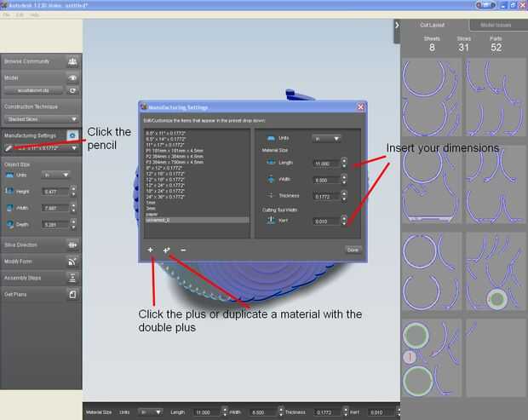The image size is (528, 420).
Task: Select sheet thumbnail with red numbered circle
Action: tap(432, 358)
